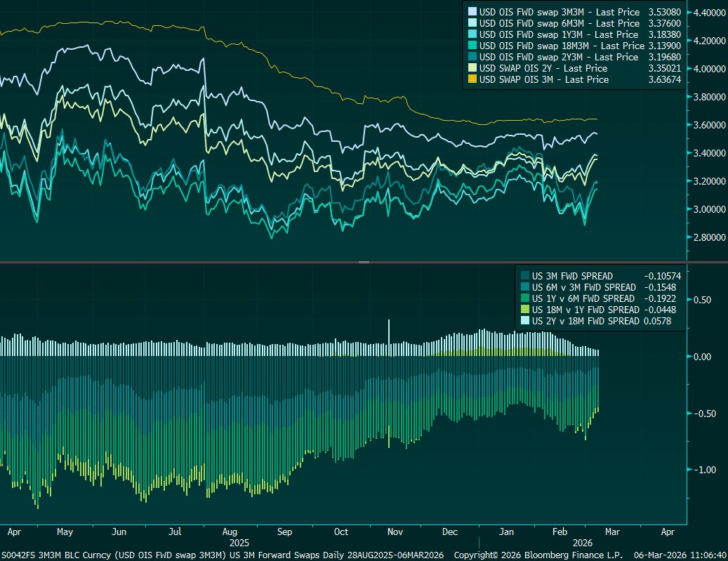Select the US 18M v 1Y FWD SPREAD label
728x561 pixels.
click(x=586, y=310)
